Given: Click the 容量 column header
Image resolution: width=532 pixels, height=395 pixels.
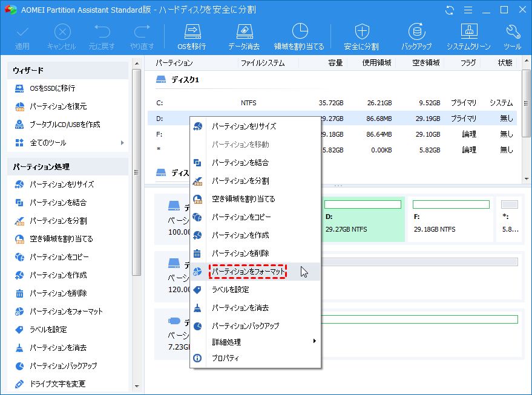Looking at the screenshot, I should [x=335, y=63].
